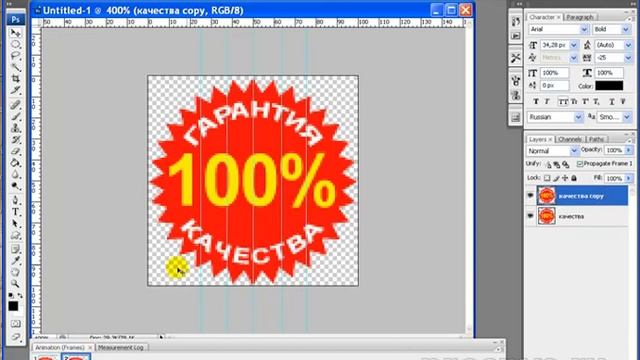The height and width of the screenshot is (360, 640).
Task: Select the Lasso tool
Action: (x=16, y=55)
